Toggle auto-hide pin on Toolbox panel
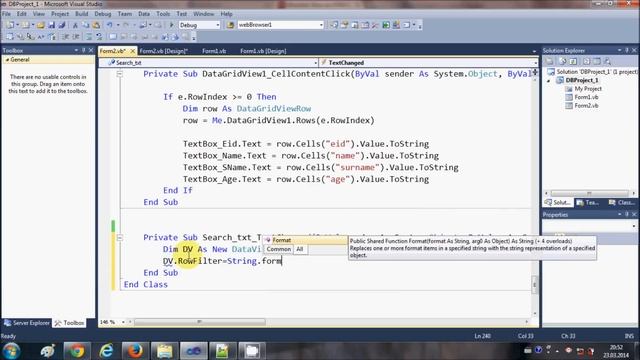The width and height of the screenshot is (640, 360). 83,50
